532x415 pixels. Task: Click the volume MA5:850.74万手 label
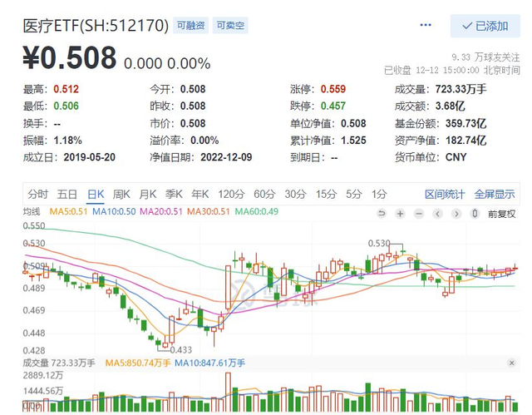pyautogui.click(x=138, y=363)
